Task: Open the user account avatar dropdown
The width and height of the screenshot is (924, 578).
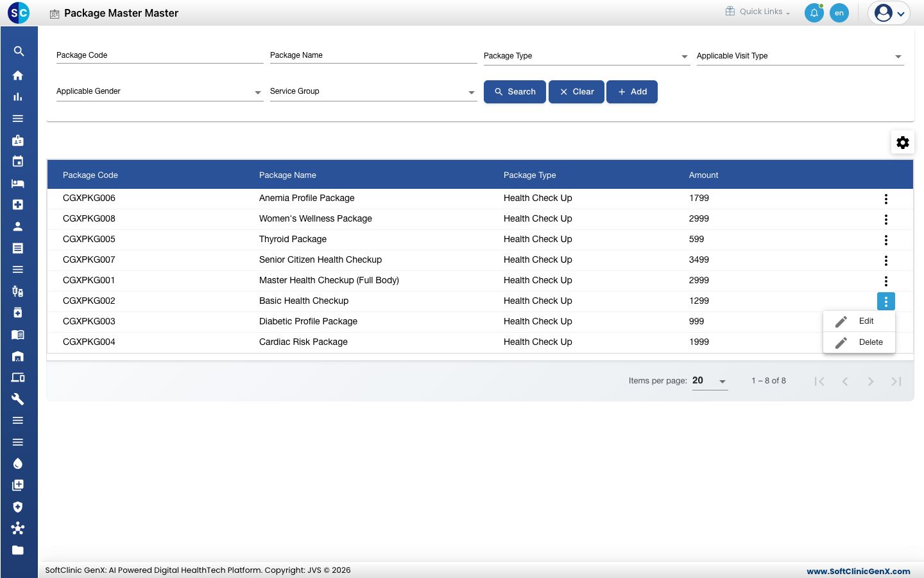Action: tap(889, 13)
